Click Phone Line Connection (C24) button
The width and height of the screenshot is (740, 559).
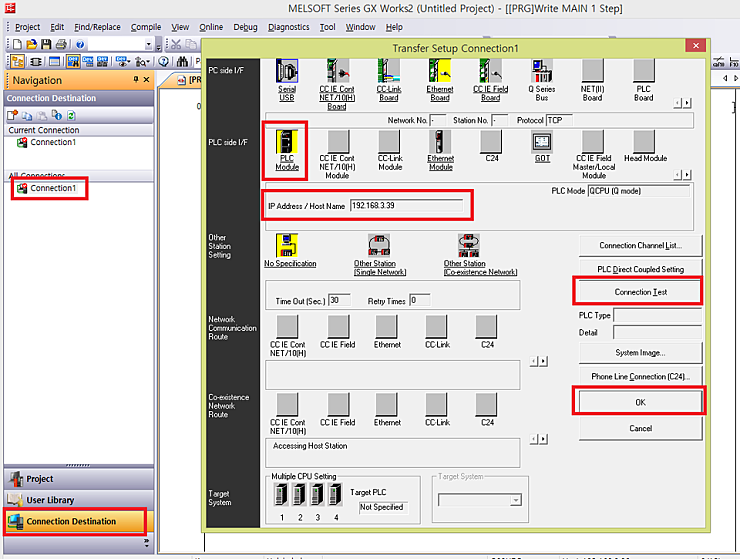pyautogui.click(x=640, y=376)
